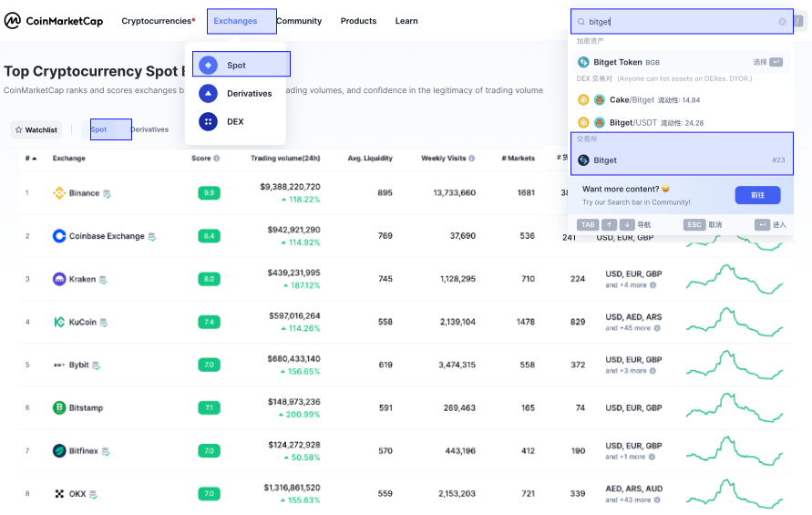The width and height of the screenshot is (812, 515).
Task: Click the Derivatives icon in Exchanges dropdown
Action: [x=208, y=93]
